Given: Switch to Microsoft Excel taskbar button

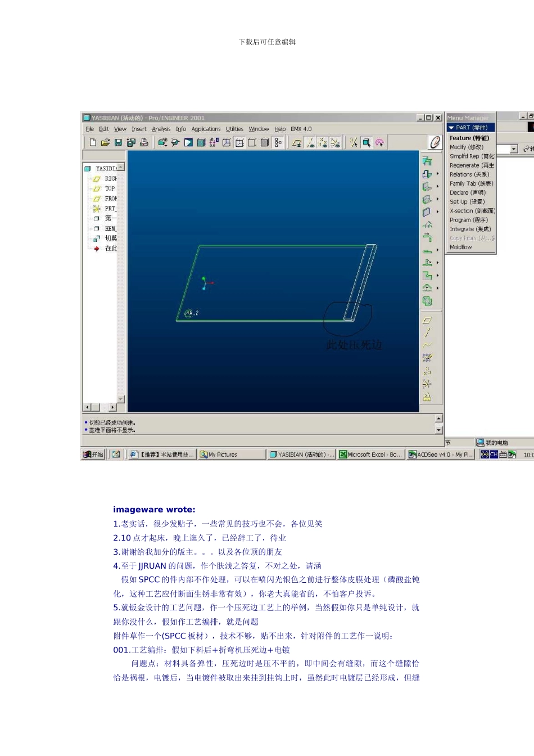Looking at the screenshot, I should coord(371,454).
